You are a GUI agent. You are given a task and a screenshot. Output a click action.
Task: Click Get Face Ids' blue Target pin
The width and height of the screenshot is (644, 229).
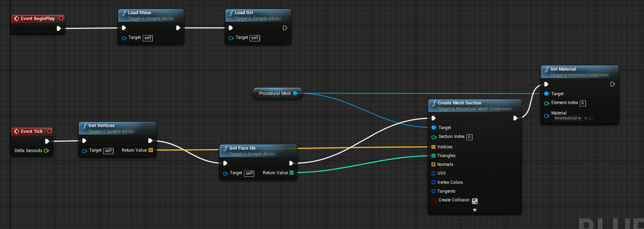[x=226, y=173]
